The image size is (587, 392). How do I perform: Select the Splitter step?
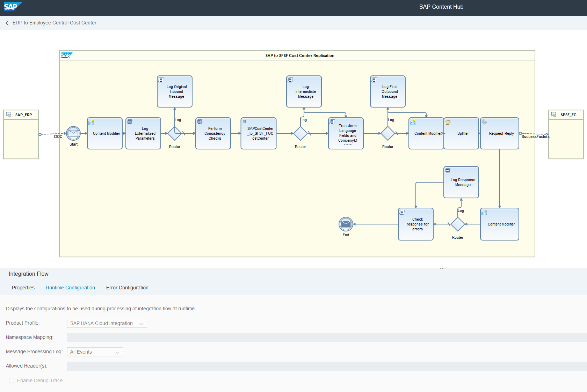point(462,133)
